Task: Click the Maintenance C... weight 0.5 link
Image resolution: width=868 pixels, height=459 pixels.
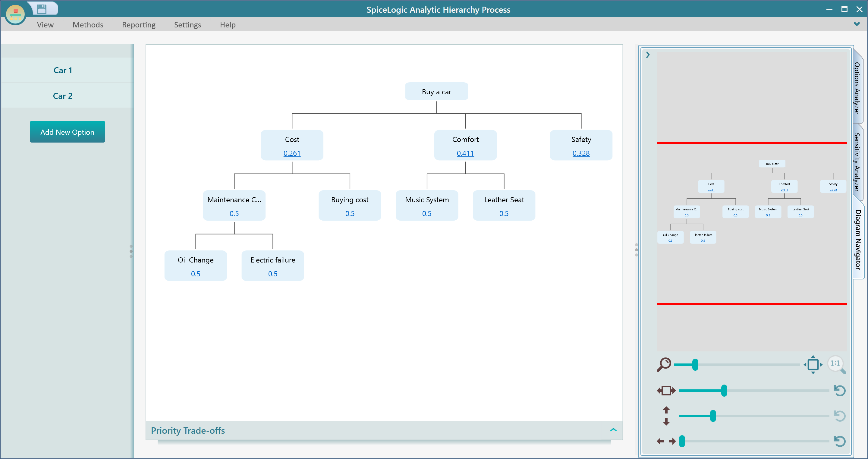Action: point(234,213)
